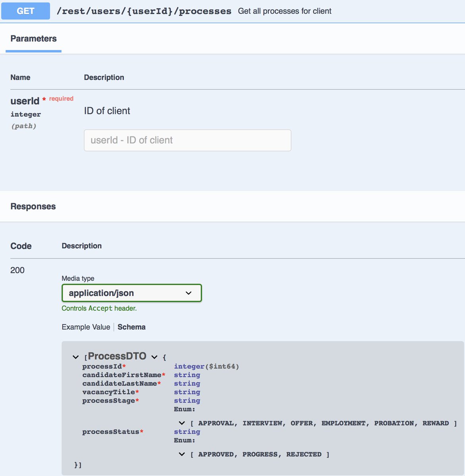Click the REWARD enum value
Screen dimensions: 465x476
click(x=436, y=423)
